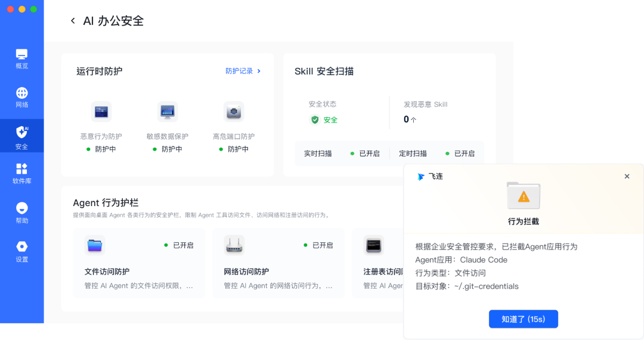Click 已开启 status next to 定时扫描
The image size is (644, 340).
(x=460, y=154)
